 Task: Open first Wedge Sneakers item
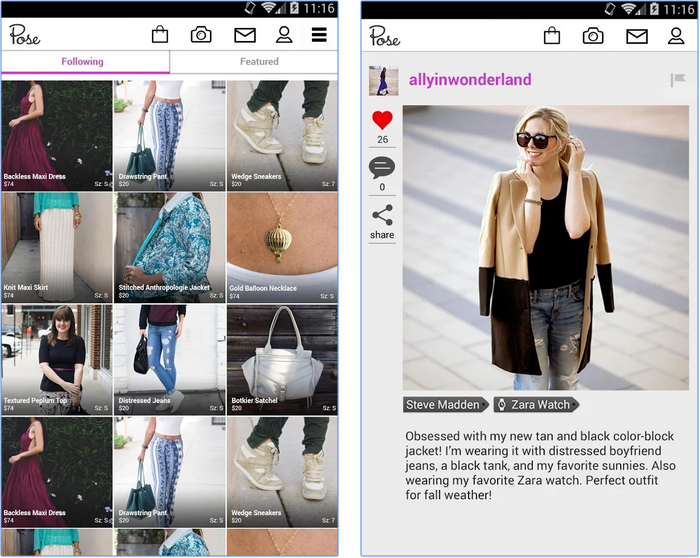point(282,135)
